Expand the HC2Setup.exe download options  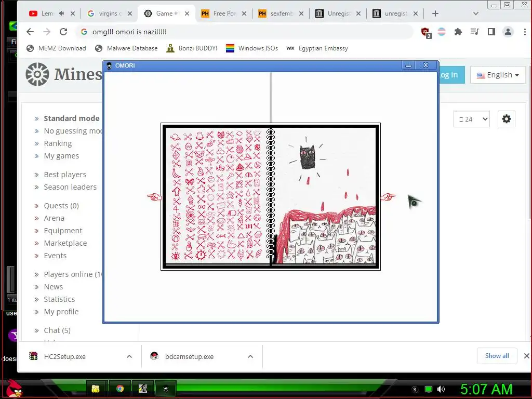coord(129,356)
